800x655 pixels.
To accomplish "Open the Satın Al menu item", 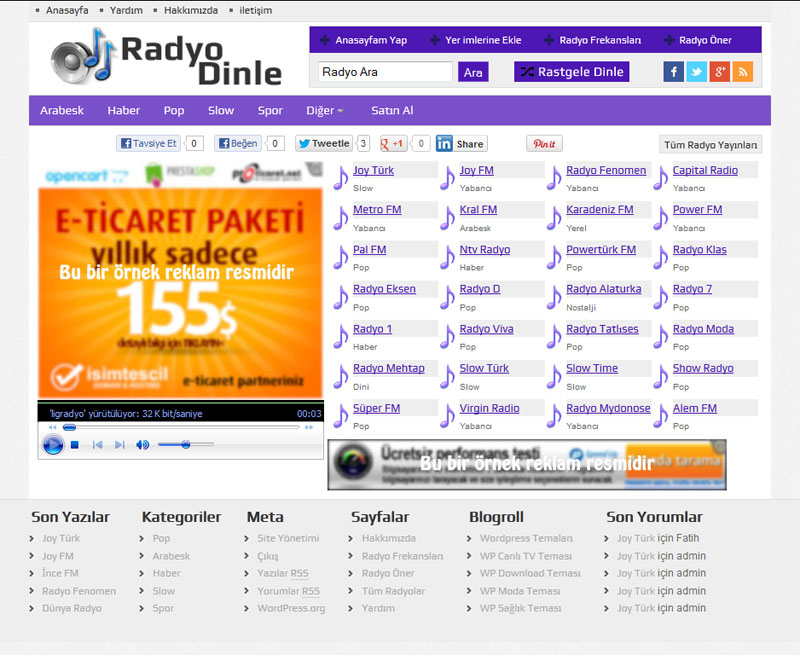I will tap(392, 110).
